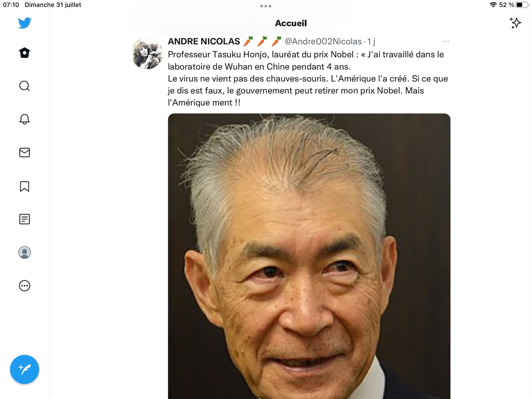This screenshot has height=399, width=532.
Task: Open More options circle icon
Action: pyautogui.click(x=25, y=286)
